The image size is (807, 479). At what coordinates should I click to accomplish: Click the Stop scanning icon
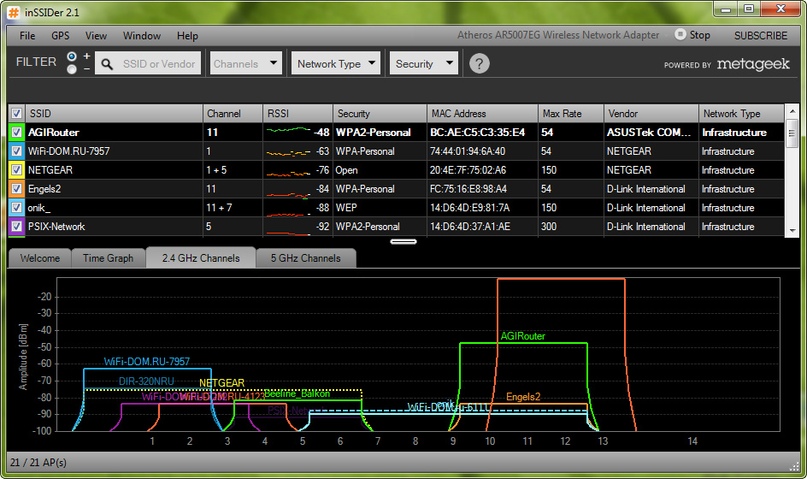click(x=680, y=35)
